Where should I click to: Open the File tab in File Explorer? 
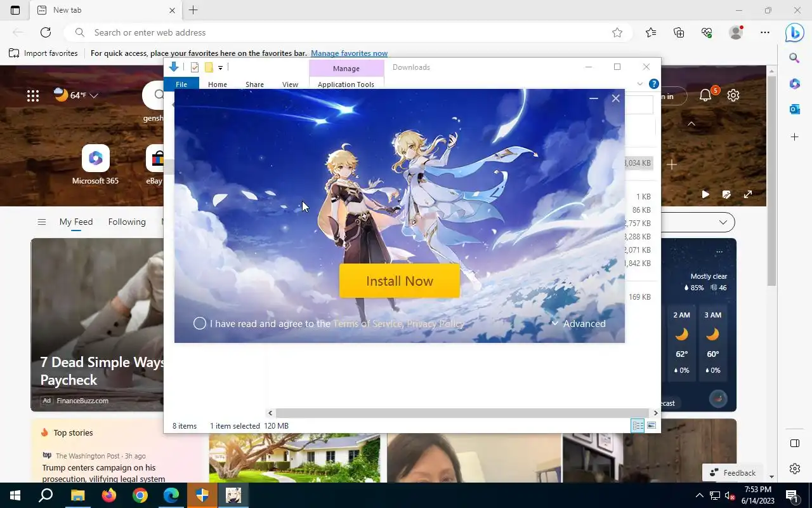pyautogui.click(x=181, y=84)
